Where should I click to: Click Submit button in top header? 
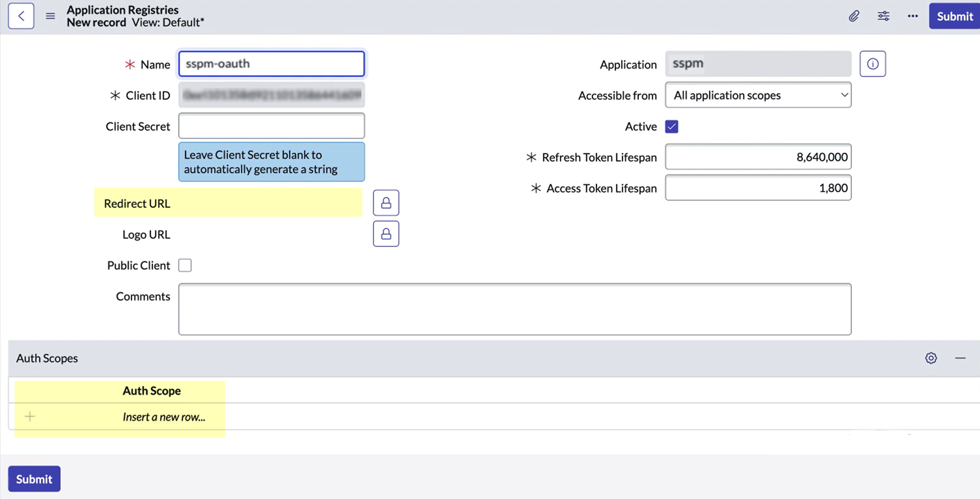pyautogui.click(x=954, y=16)
